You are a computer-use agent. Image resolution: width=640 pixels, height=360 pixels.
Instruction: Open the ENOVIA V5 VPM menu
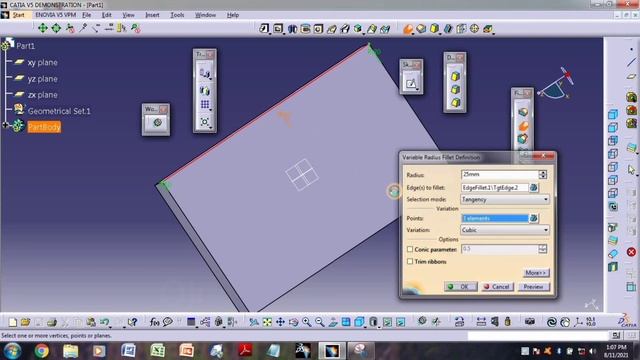click(56, 15)
